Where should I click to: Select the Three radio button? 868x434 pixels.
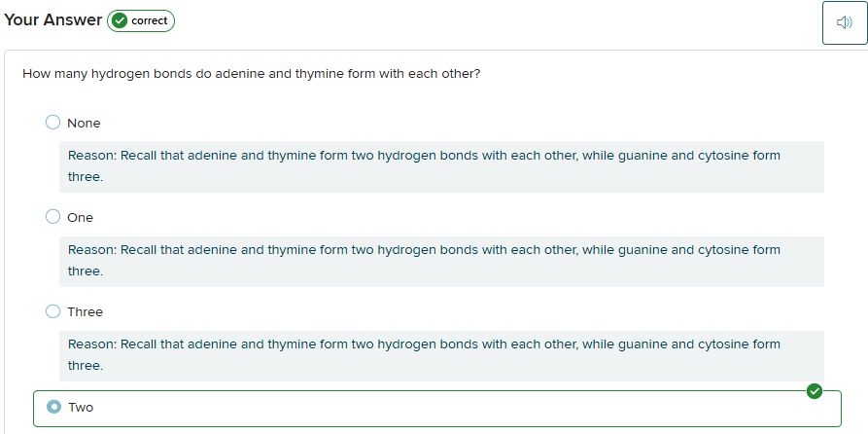coord(52,311)
